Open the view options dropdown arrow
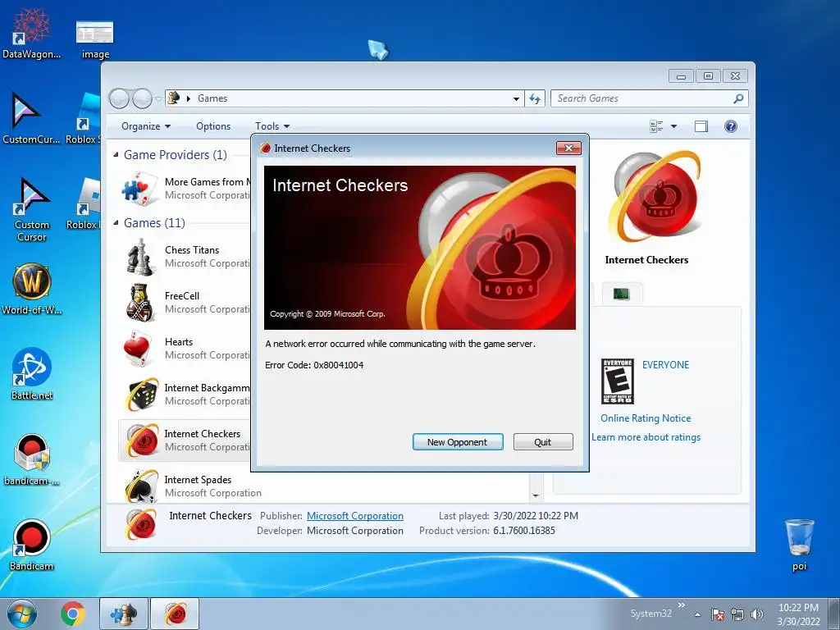This screenshot has height=630, width=840. point(674,126)
